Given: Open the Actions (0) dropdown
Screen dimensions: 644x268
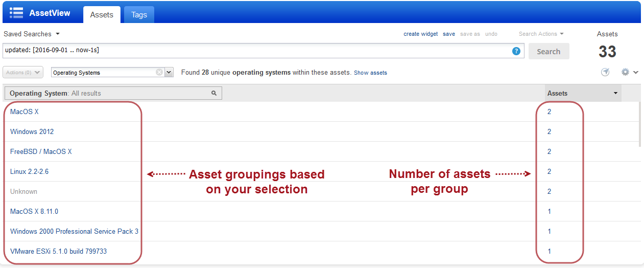Looking at the screenshot, I should click(x=22, y=73).
